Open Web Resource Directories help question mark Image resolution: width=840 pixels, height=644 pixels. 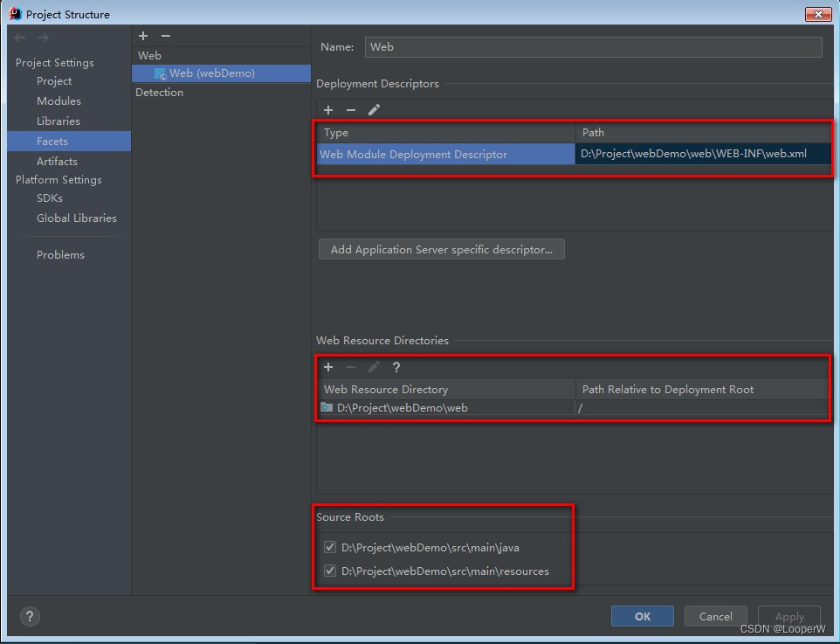pyautogui.click(x=396, y=367)
